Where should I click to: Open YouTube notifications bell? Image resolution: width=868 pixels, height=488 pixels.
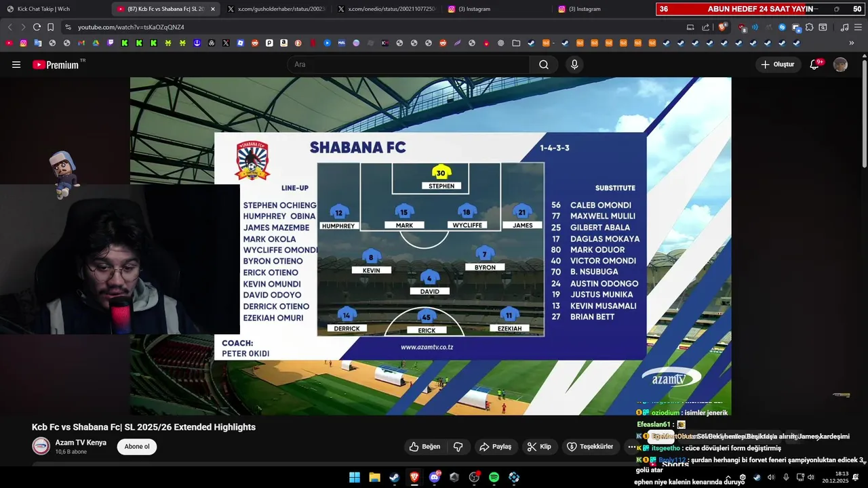pos(815,64)
